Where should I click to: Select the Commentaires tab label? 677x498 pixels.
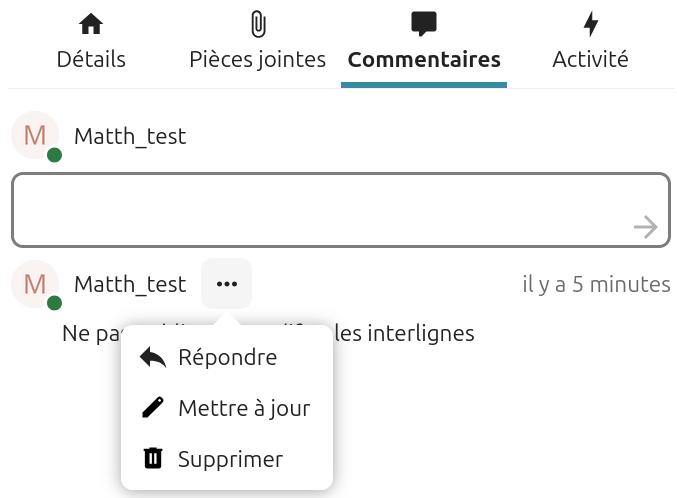click(424, 59)
